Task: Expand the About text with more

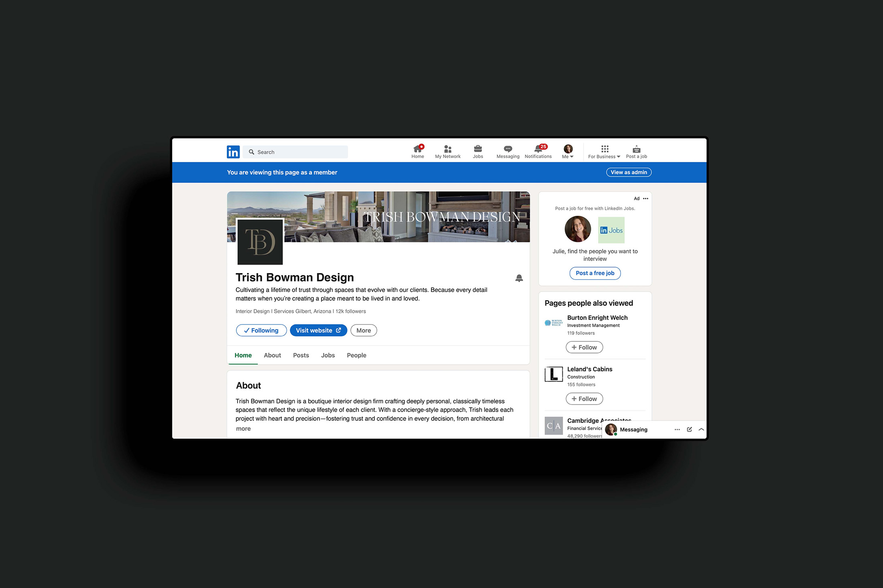Action: pyautogui.click(x=243, y=429)
